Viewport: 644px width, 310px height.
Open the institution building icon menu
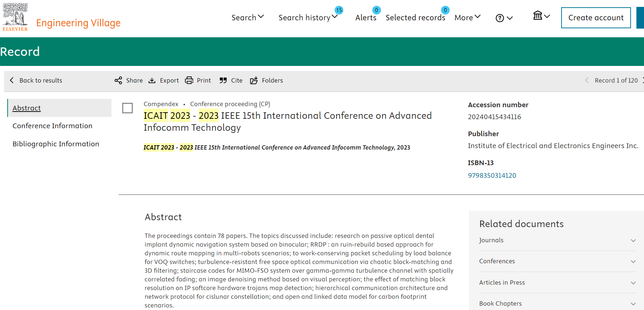[x=538, y=16]
